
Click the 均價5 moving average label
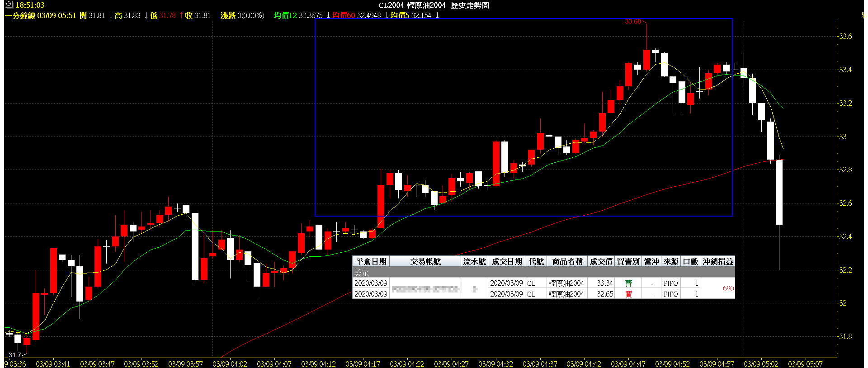(x=400, y=15)
